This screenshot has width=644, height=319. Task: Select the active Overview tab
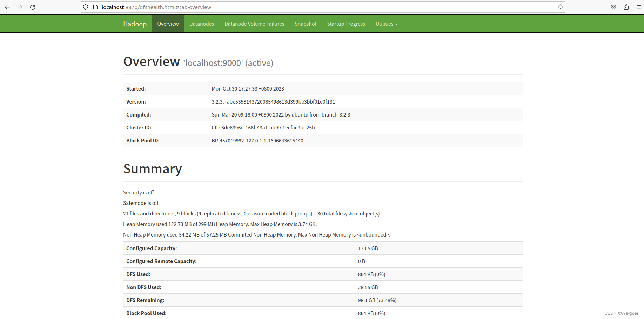click(168, 24)
